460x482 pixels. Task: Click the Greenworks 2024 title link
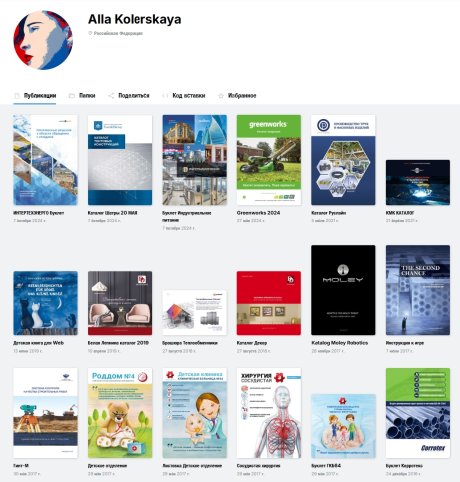[x=258, y=213]
